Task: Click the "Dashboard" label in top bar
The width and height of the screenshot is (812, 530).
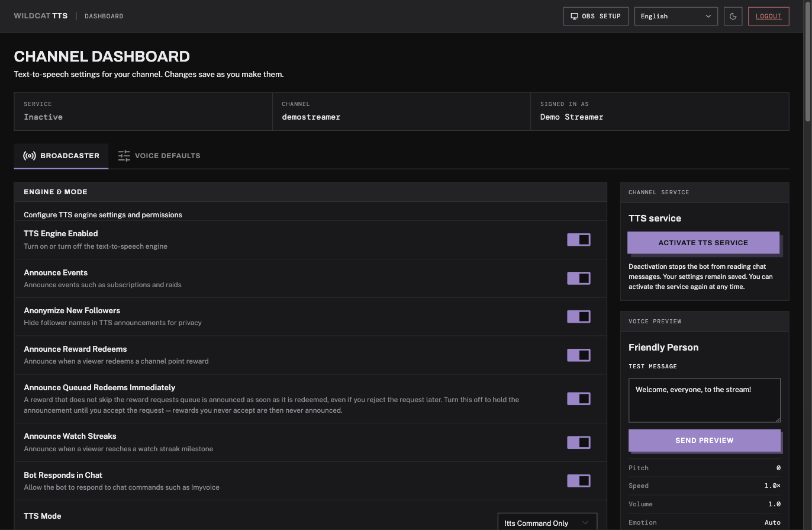Action: pyautogui.click(x=104, y=16)
